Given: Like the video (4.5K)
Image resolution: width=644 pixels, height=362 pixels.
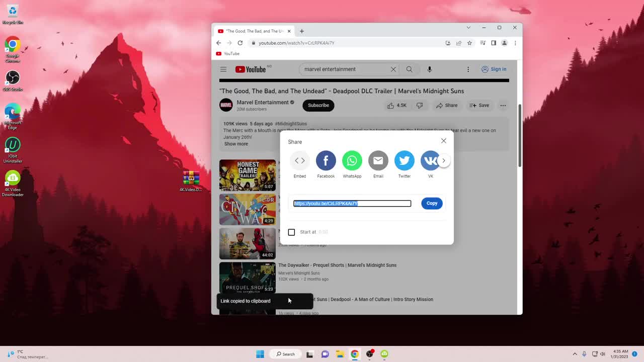Looking at the screenshot, I should (x=396, y=105).
